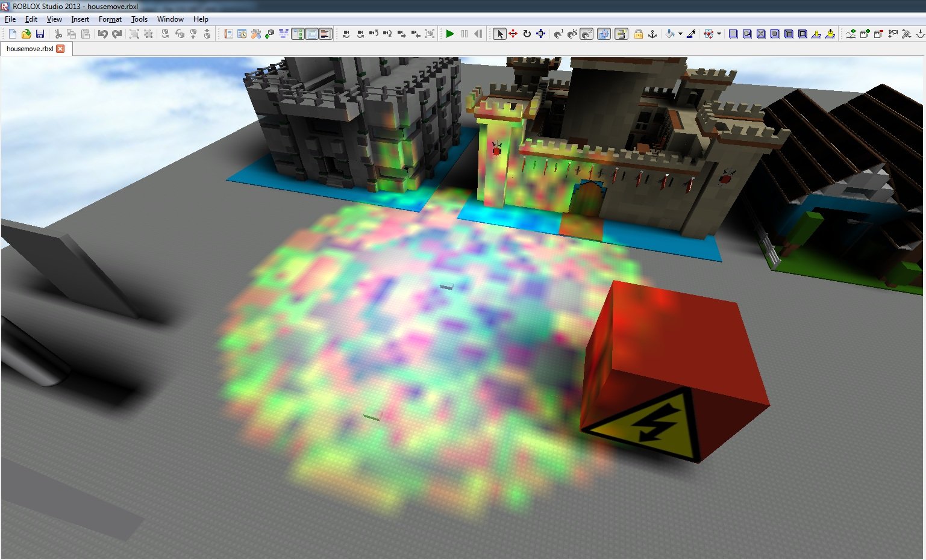Toggle join surfaces option

pyautogui.click(x=621, y=34)
